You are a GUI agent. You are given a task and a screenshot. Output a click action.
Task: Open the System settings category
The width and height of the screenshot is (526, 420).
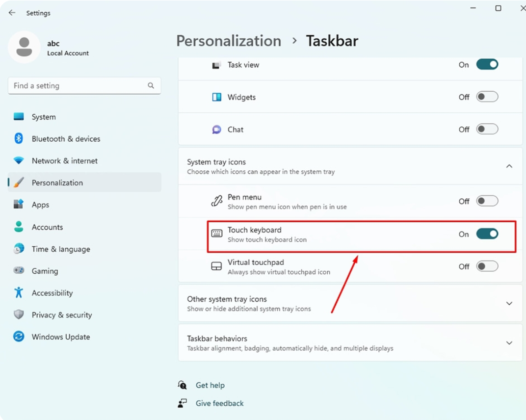(x=44, y=117)
